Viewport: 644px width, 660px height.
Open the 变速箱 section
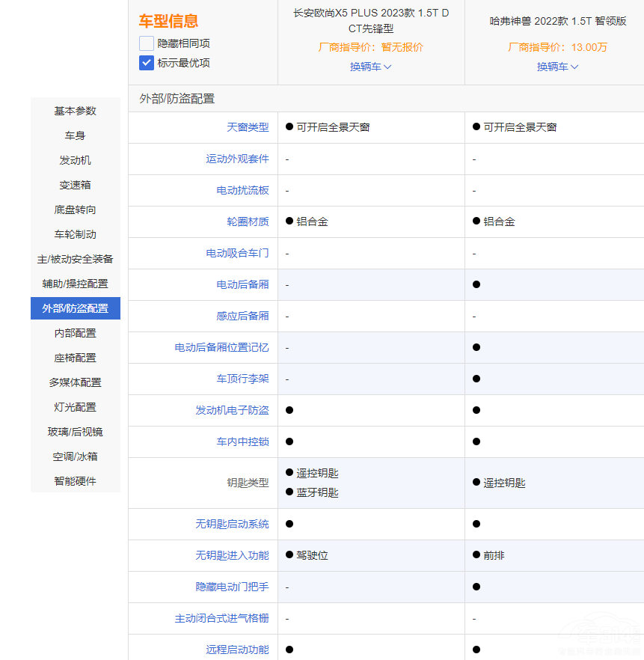click(x=75, y=185)
